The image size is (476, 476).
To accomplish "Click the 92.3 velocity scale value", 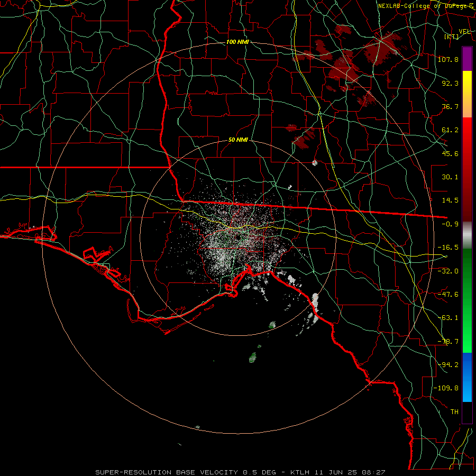I will coord(450,83).
